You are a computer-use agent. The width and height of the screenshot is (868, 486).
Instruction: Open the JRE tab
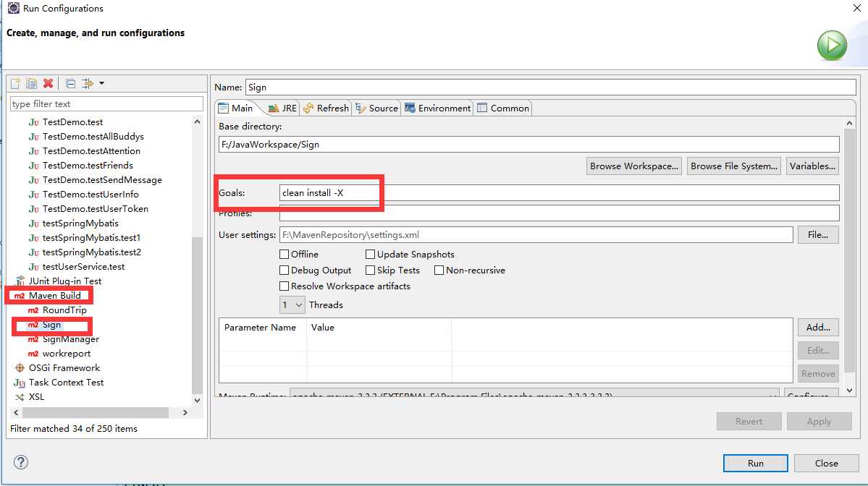click(x=282, y=108)
